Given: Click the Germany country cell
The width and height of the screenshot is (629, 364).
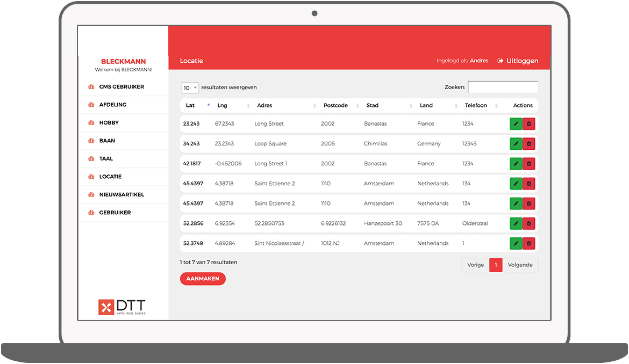Looking at the screenshot, I should tap(429, 144).
